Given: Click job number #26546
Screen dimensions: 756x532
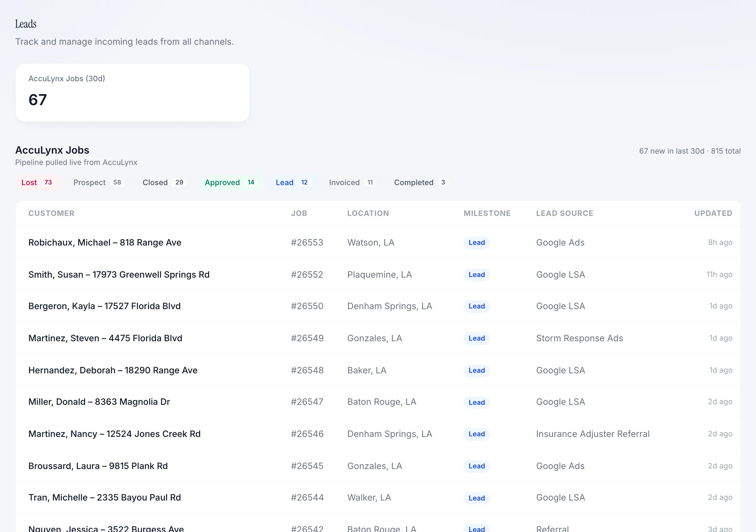Looking at the screenshot, I should (307, 434).
